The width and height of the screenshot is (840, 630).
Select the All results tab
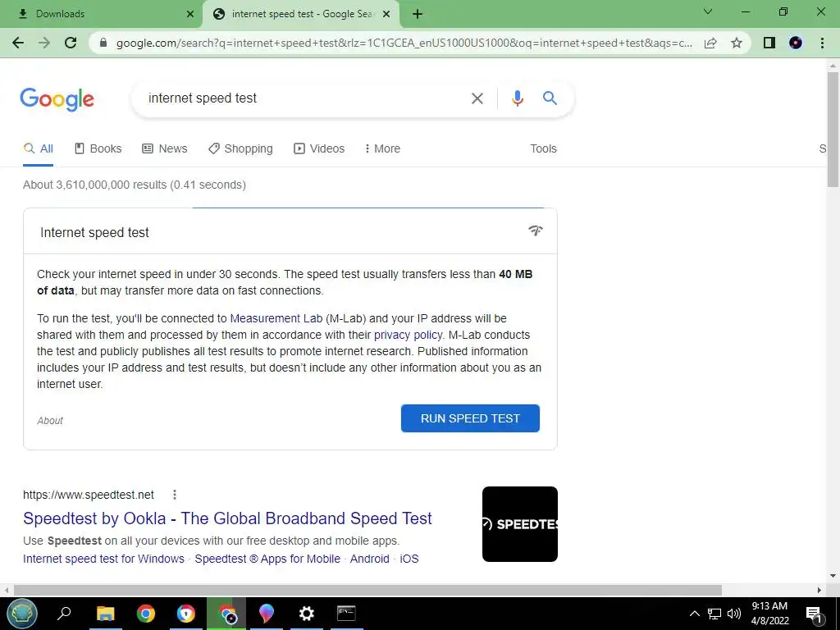(x=38, y=149)
